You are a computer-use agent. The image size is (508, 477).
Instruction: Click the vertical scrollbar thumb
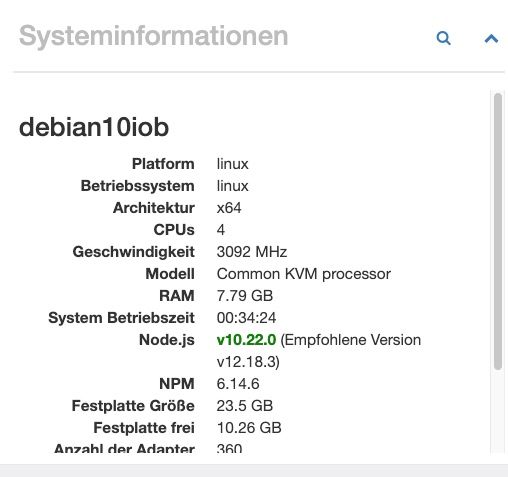498,231
